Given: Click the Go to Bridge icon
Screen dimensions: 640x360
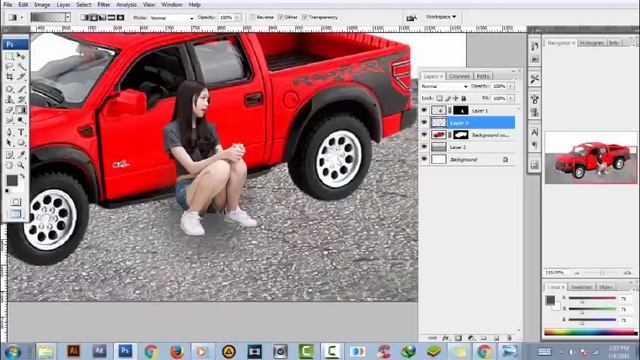Looking at the screenshot, I should point(411,18).
